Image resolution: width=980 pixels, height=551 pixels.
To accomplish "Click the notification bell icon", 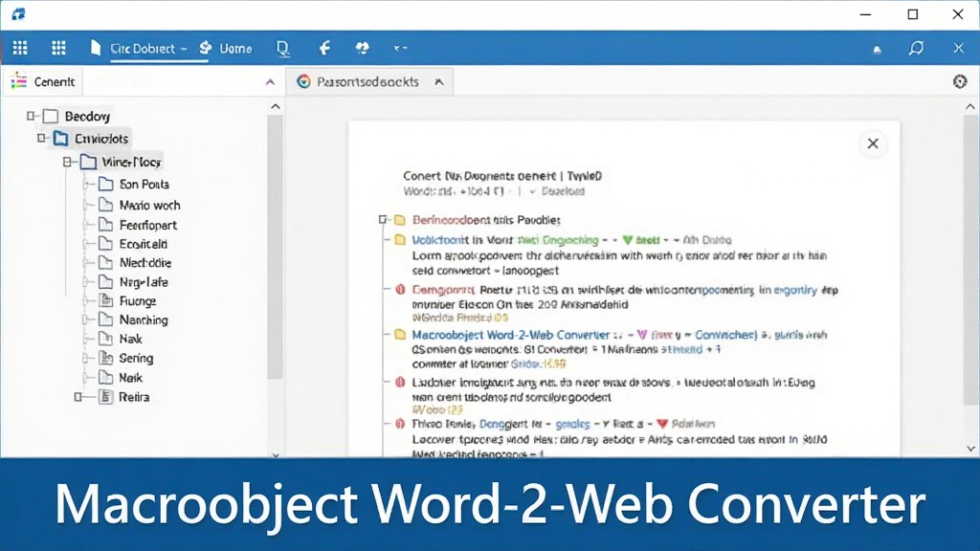I will [878, 50].
